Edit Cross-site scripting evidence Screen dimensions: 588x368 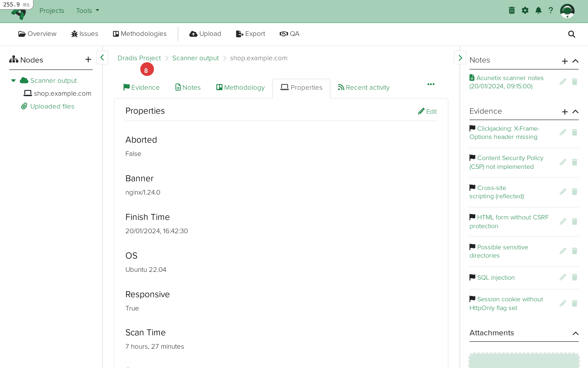[563, 192]
